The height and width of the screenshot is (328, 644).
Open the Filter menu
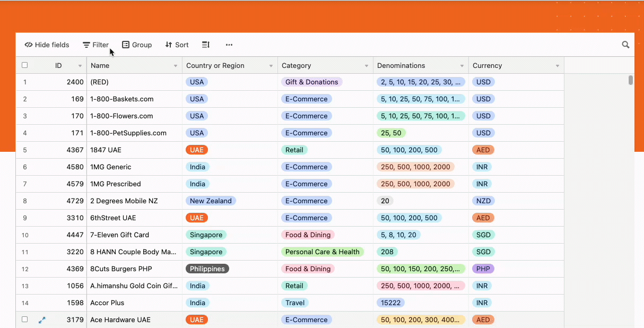(95, 45)
